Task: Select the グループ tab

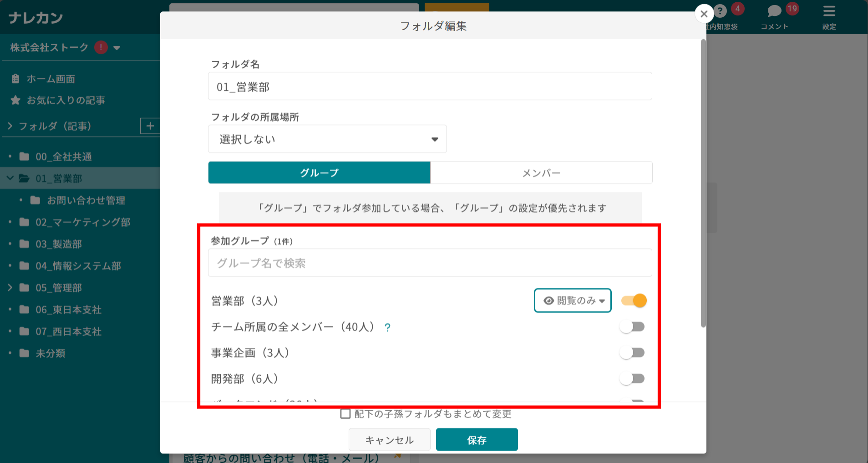Action: [319, 173]
